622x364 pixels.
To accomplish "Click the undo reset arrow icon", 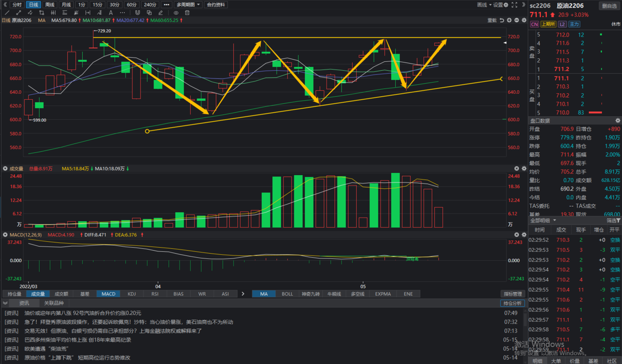I will [x=502, y=20].
